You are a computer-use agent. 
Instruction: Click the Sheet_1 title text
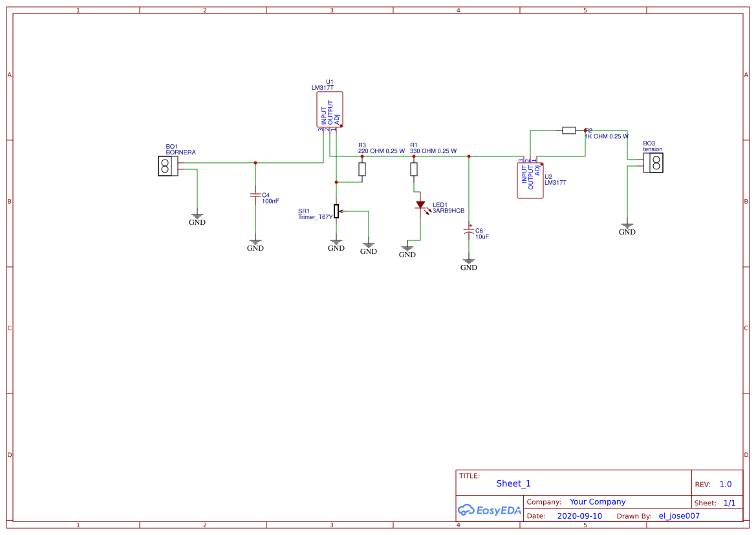click(513, 483)
